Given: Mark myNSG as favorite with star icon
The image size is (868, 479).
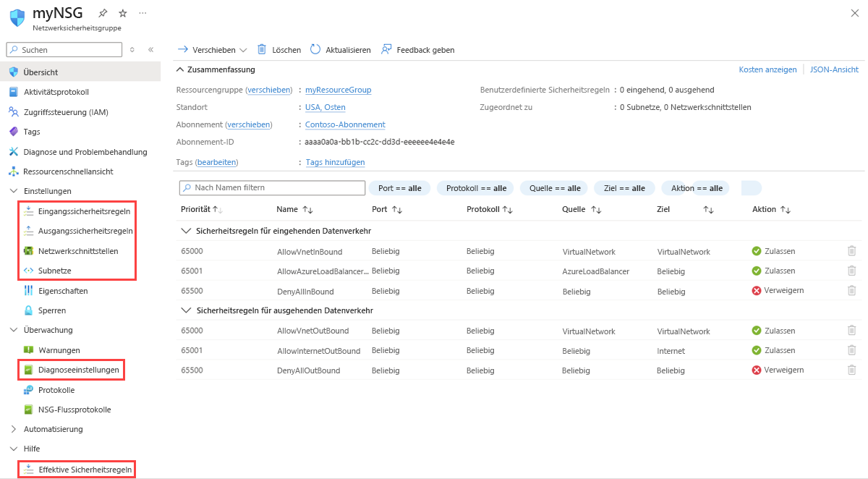Looking at the screenshot, I should pyautogui.click(x=123, y=14).
